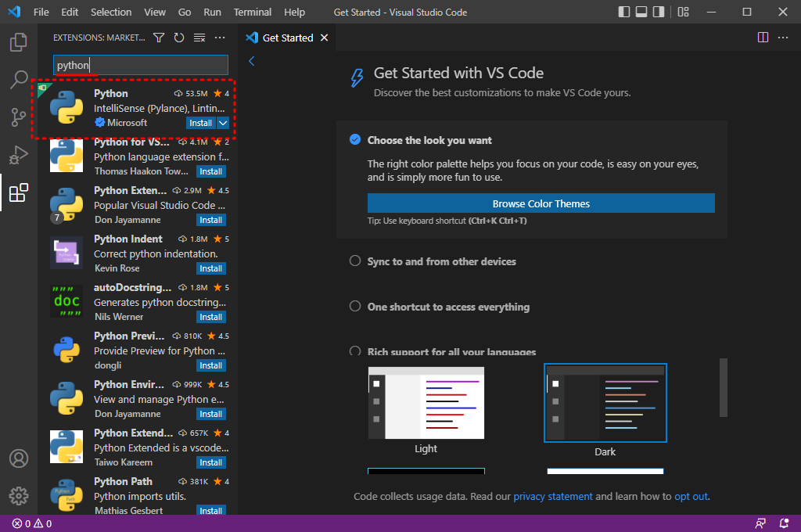Install Python Indent extension
The image size is (801, 532).
[x=211, y=269]
